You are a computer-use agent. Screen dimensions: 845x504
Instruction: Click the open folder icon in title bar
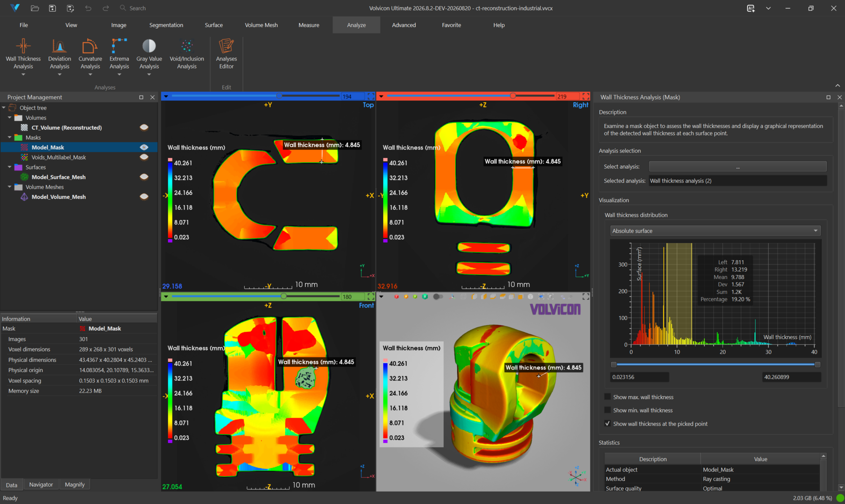pyautogui.click(x=34, y=8)
